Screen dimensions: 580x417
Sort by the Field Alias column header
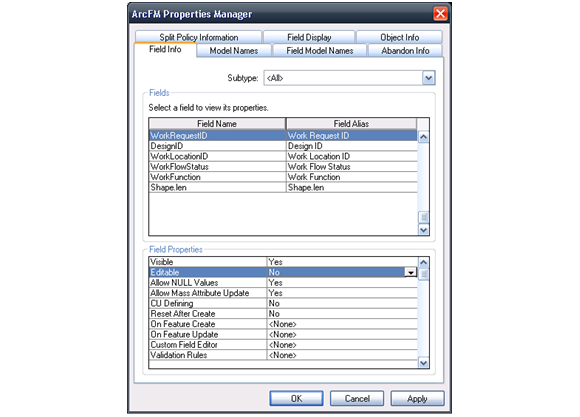tap(351, 124)
